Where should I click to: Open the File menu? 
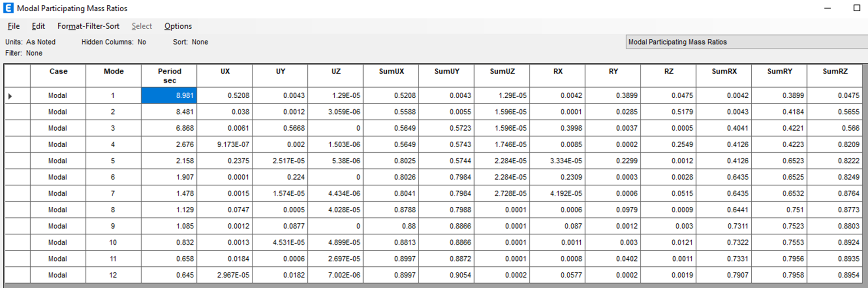pos(13,26)
